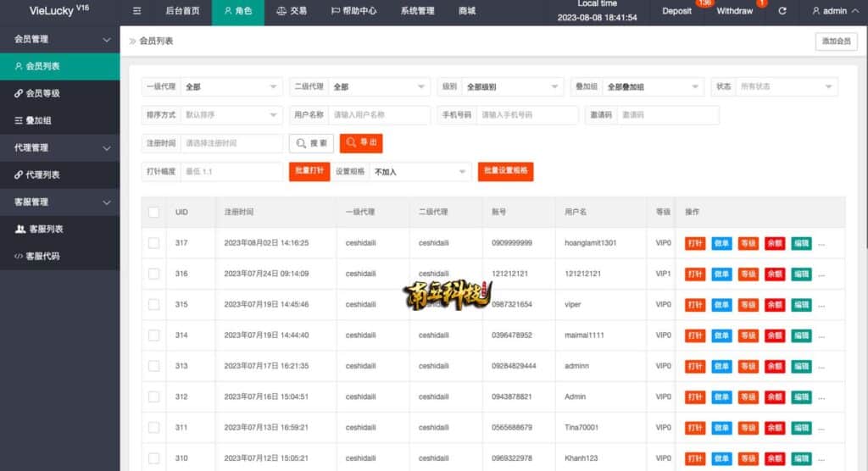Click the 添加会员 button
Image resolution: width=868 pixels, height=471 pixels.
pos(836,41)
